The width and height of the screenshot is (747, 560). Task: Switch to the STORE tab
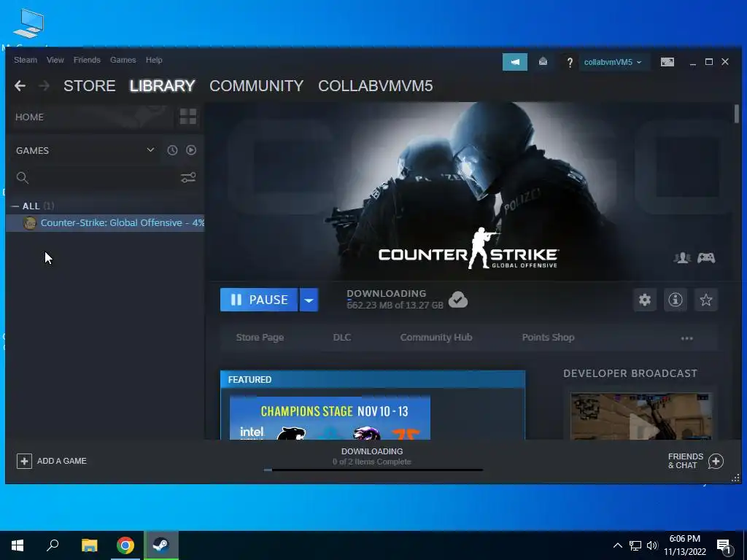pyautogui.click(x=90, y=86)
